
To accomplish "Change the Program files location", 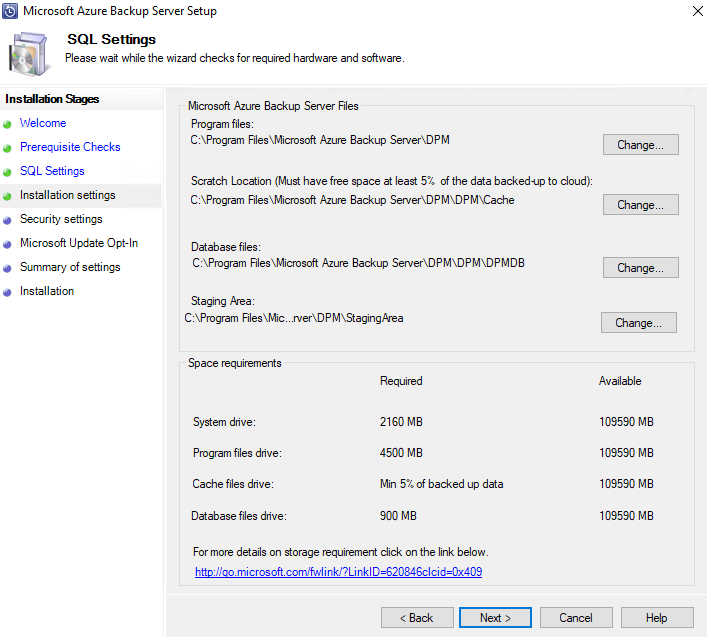I will [640, 145].
